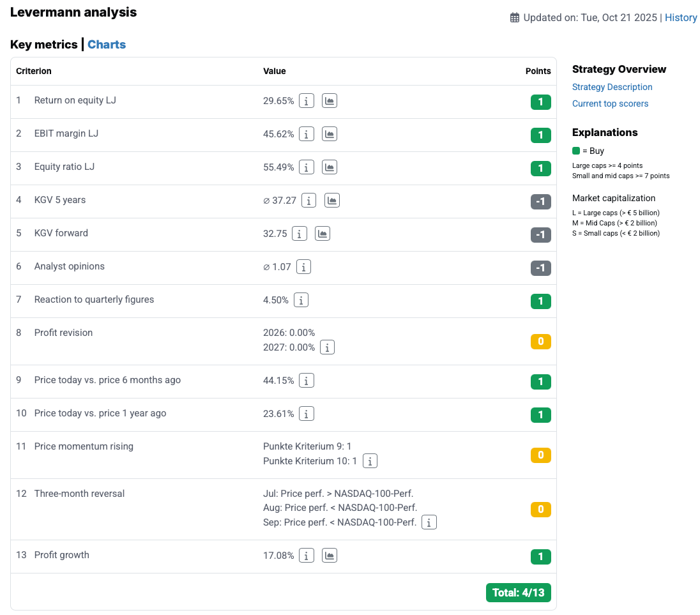Show info for Equity ratio LJ value
700x615 pixels.
(307, 167)
